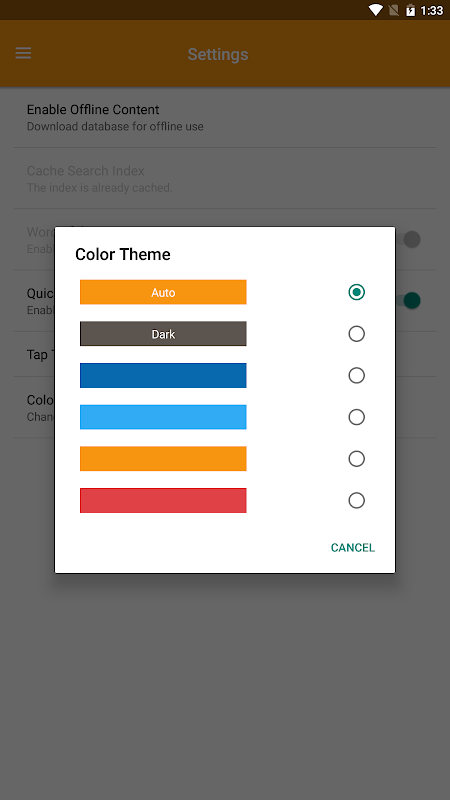Image resolution: width=450 pixels, height=800 pixels.
Task: Pick the unlabeled orange color bar
Action: [x=163, y=459]
